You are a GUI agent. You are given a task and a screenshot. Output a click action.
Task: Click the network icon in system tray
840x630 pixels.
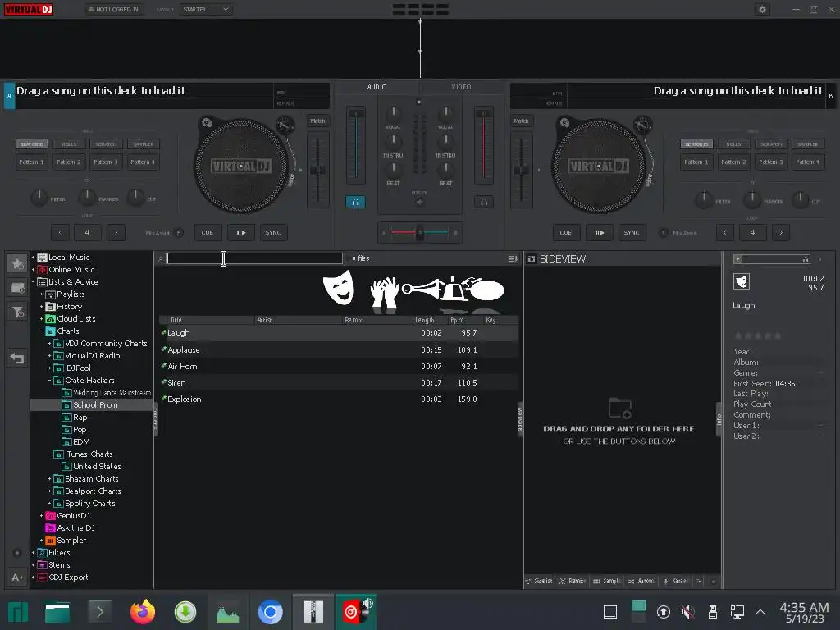737,612
